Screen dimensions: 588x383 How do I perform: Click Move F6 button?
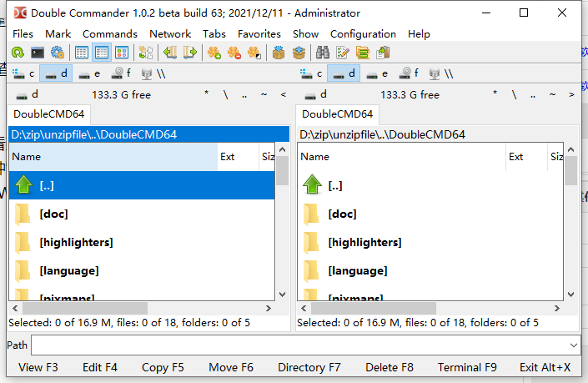click(231, 367)
